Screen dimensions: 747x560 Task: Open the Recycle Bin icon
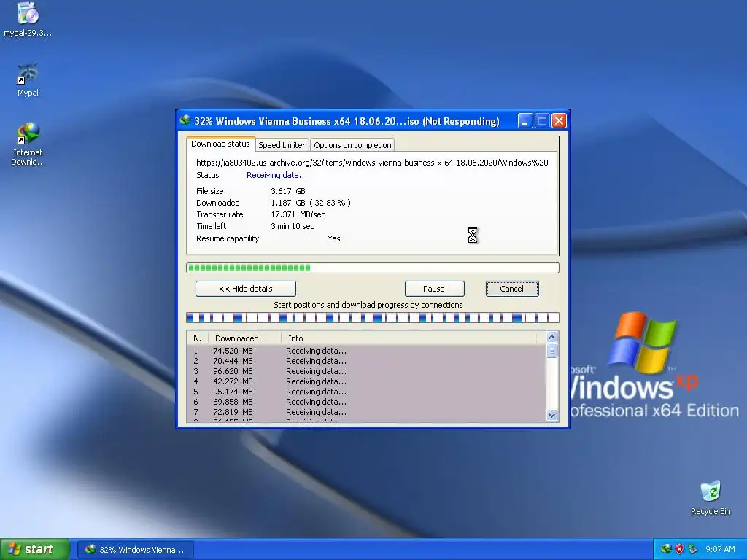coord(711,497)
